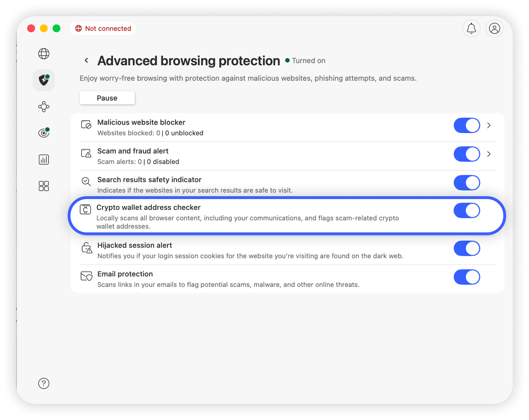Click the Not connected status pill
529x420 pixels.
[x=103, y=28]
